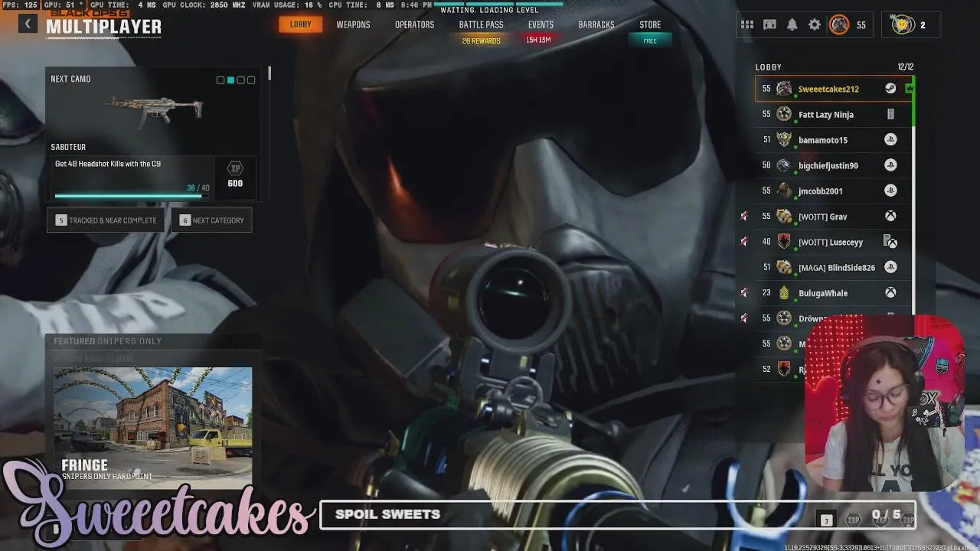Image resolution: width=980 pixels, height=551 pixels.
Task: Select the rank emblem of bigchiefjustin90
Action: pos(784,165)
